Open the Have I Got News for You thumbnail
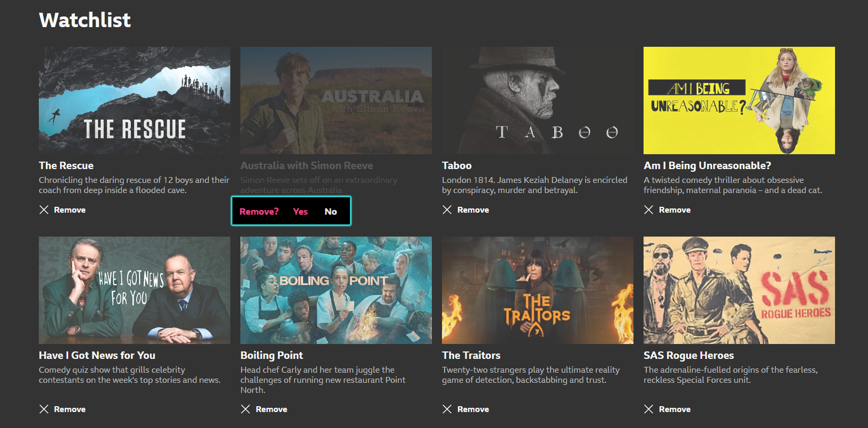Screen dimensions: 868x428 tap(135, 290)
